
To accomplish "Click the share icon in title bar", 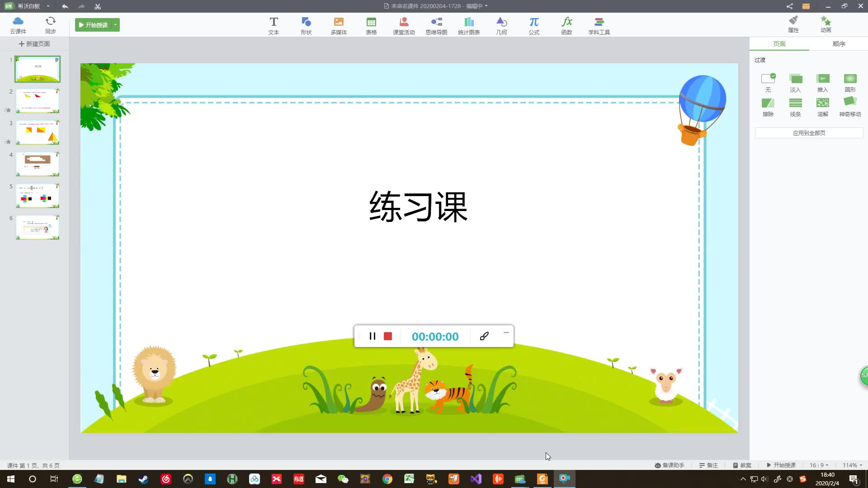I will tap(789, 6).
